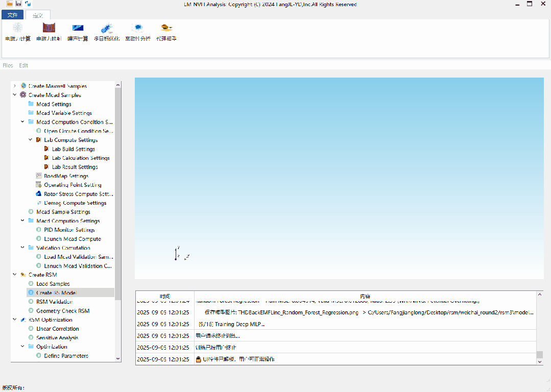
Task: Click the tree panel scroll-down arrow
Action: [118, 359]
